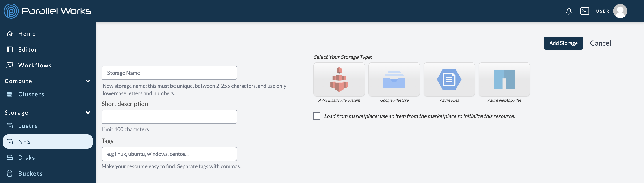Select AWS Elastic File System storage type
The image size is (644, 183).
[339, 79]
